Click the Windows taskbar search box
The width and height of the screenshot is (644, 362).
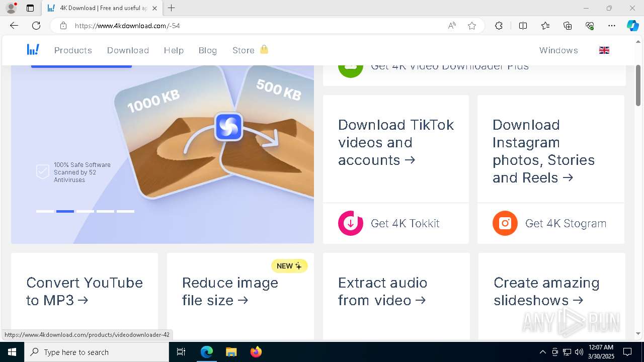97,352
